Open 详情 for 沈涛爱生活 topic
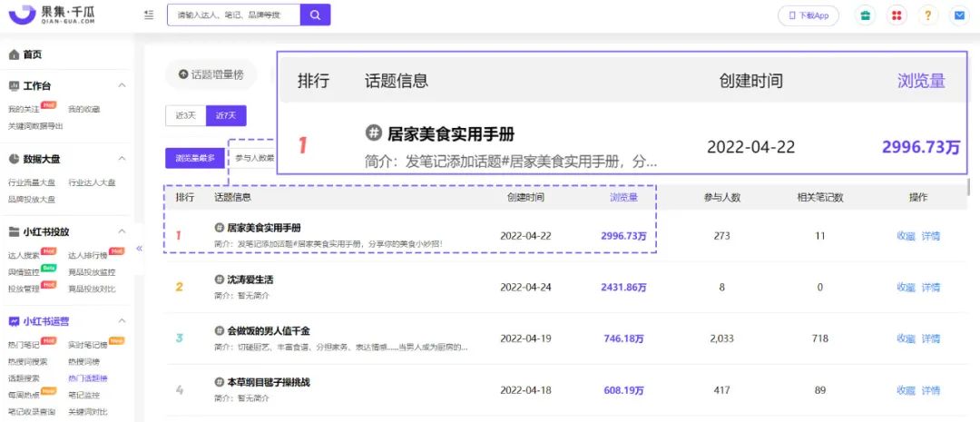Viewport: 980px width, 422px height. 931,288
